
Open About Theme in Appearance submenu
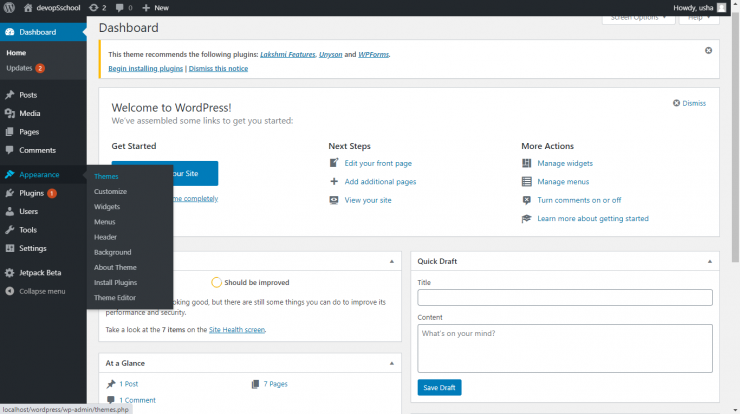115,267
